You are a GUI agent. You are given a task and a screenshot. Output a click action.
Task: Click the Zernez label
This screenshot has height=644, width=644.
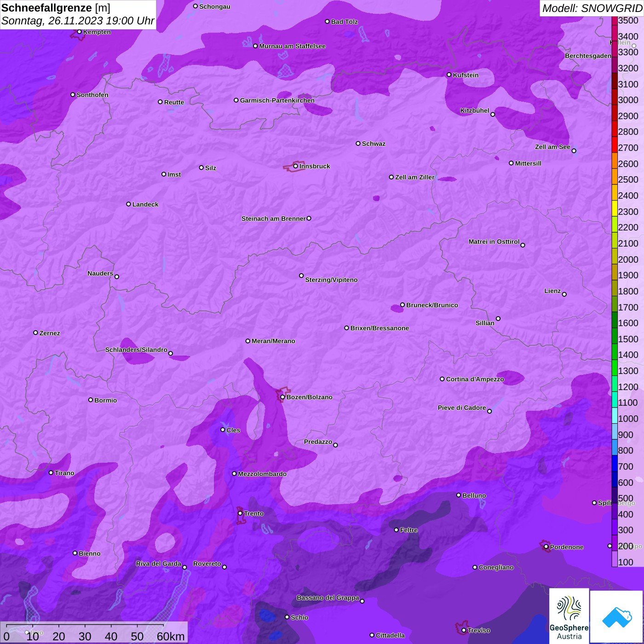[50, 333]
